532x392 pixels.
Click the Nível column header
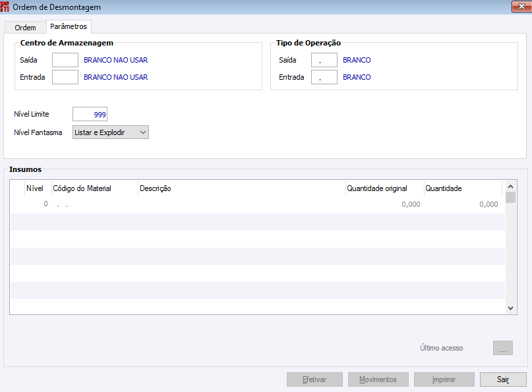tap(38, 188)
